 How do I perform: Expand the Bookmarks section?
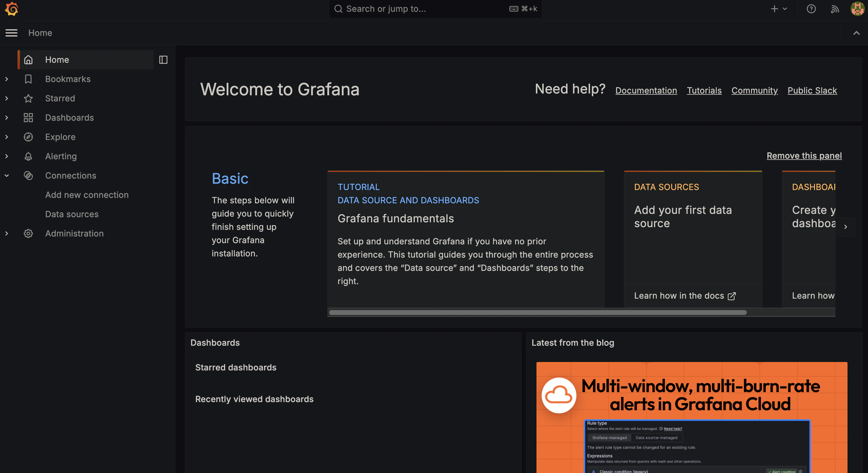point(6,79)
